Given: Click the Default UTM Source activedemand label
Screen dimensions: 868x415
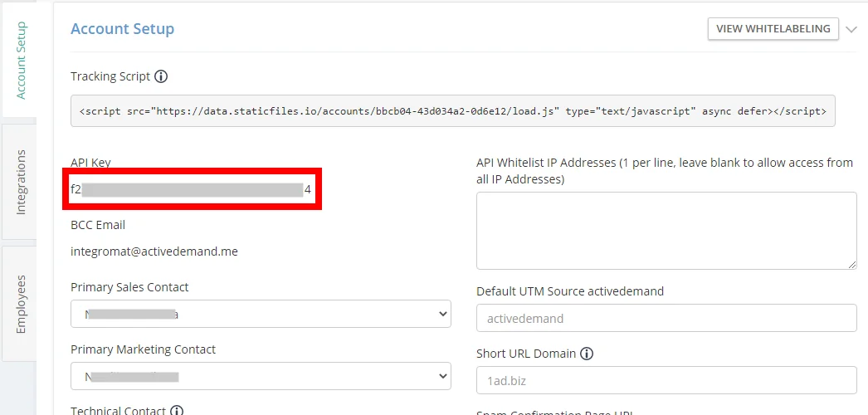Looking at the screenshot, I should [570, 291].
